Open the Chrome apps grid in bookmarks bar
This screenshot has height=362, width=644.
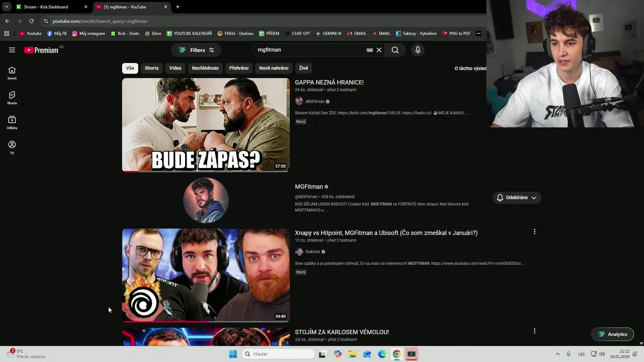(7, 33)
